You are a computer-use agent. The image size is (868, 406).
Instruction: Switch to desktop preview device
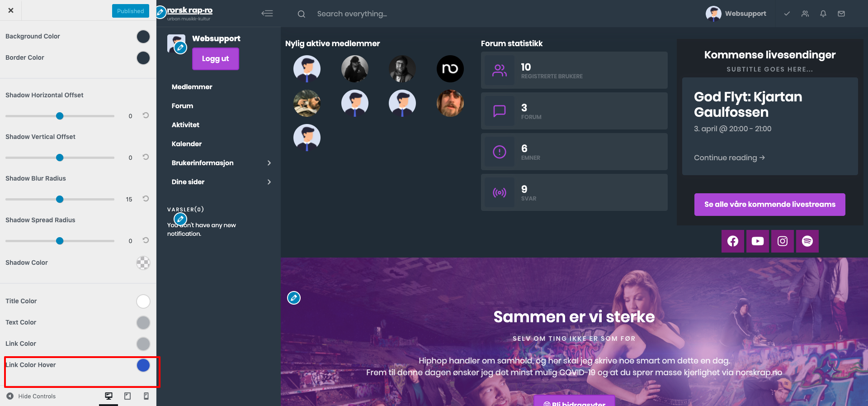[108, 396]
